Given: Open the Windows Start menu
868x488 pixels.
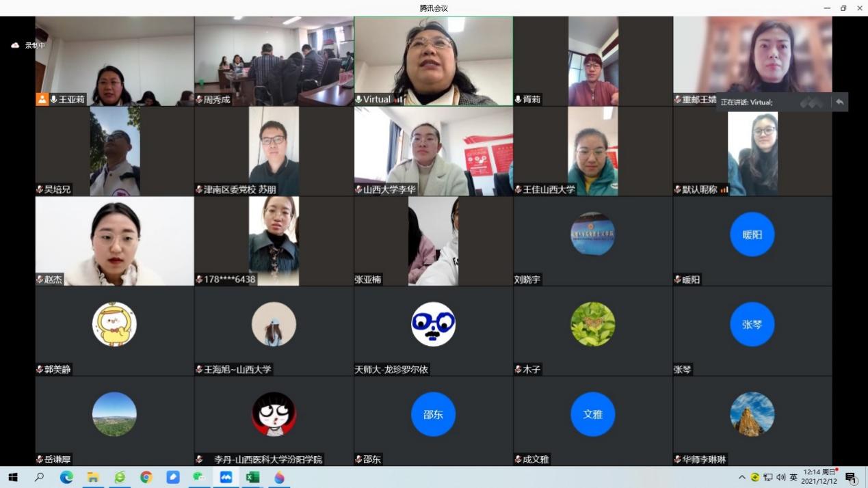Looking at the screenshot, I should 12,477.
